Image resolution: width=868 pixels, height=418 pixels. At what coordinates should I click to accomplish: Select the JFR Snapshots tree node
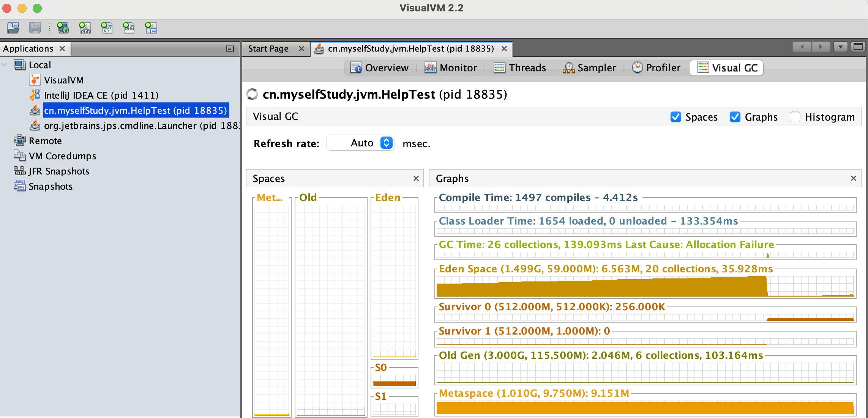[59, 171]
